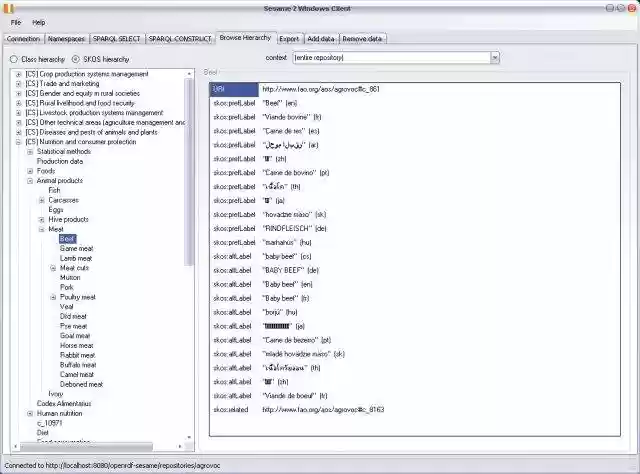Select Codex Alimentarius tree item
640x474 pixels.
(x=64, y=404)
